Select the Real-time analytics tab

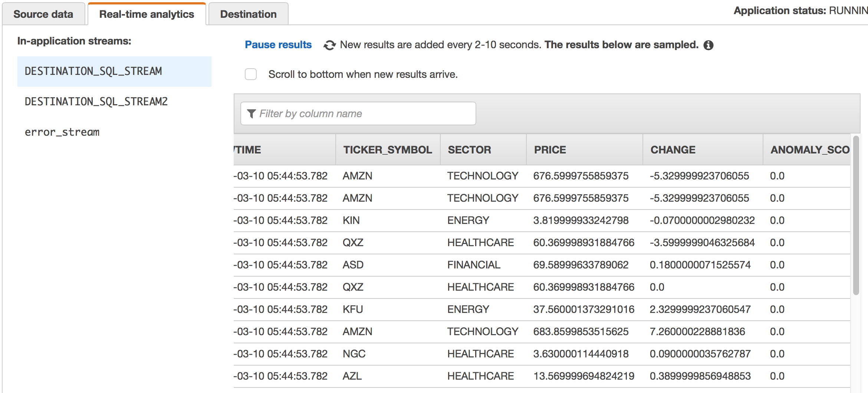pyautogui.click(x=147, y=14)
